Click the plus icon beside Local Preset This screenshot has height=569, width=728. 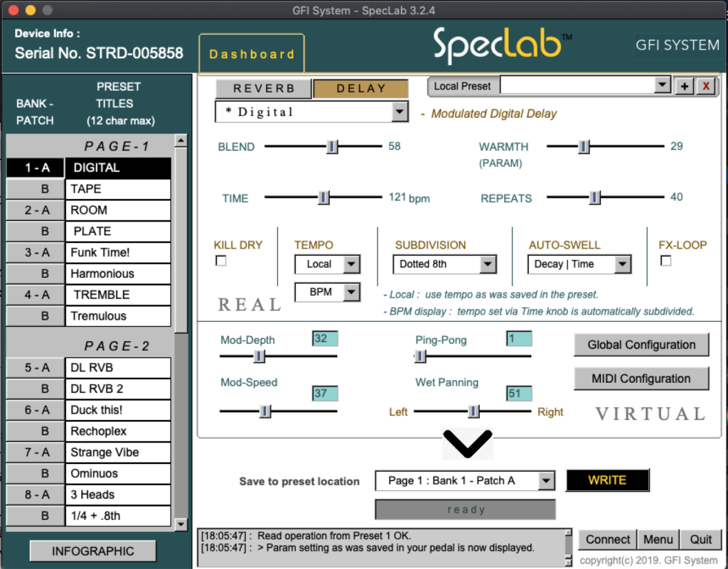coord(685,86)
